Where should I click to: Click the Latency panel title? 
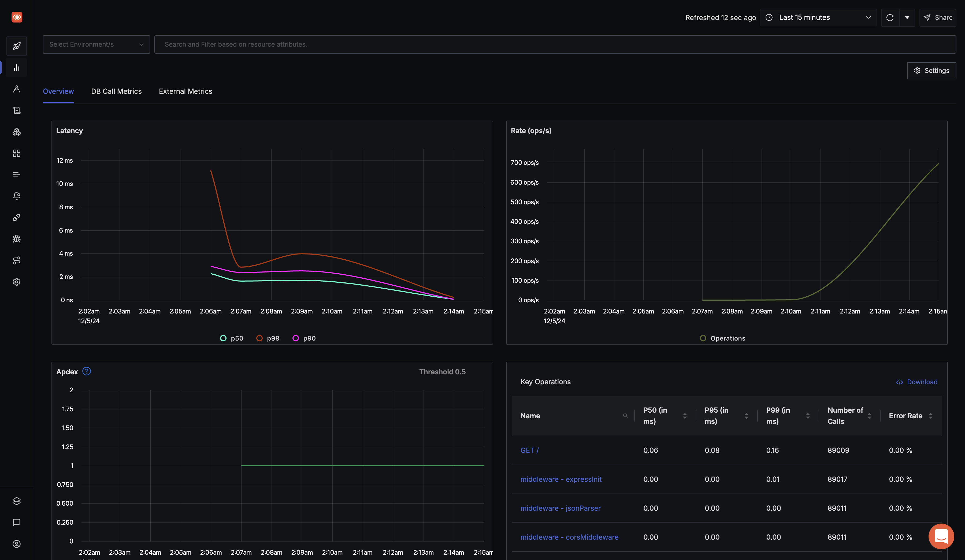point(69,131)
